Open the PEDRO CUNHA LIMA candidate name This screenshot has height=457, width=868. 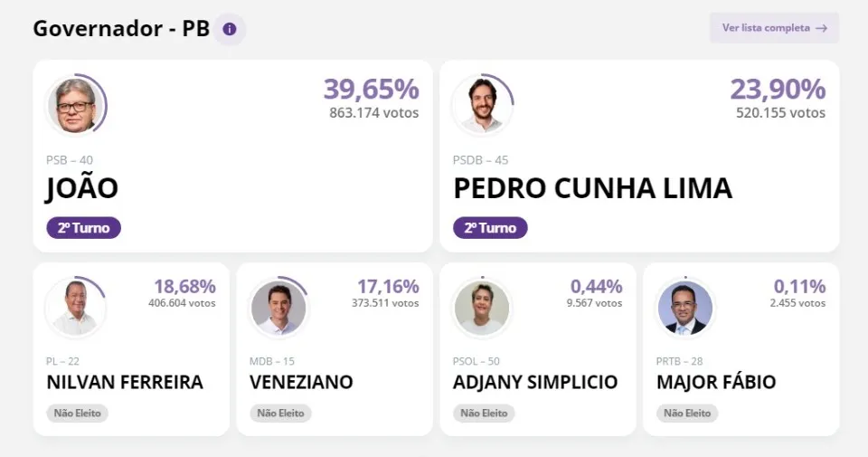point(592,188)
